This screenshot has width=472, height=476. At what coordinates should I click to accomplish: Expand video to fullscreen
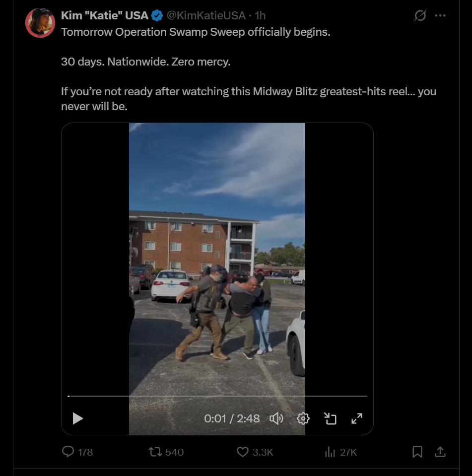[357, 418]
